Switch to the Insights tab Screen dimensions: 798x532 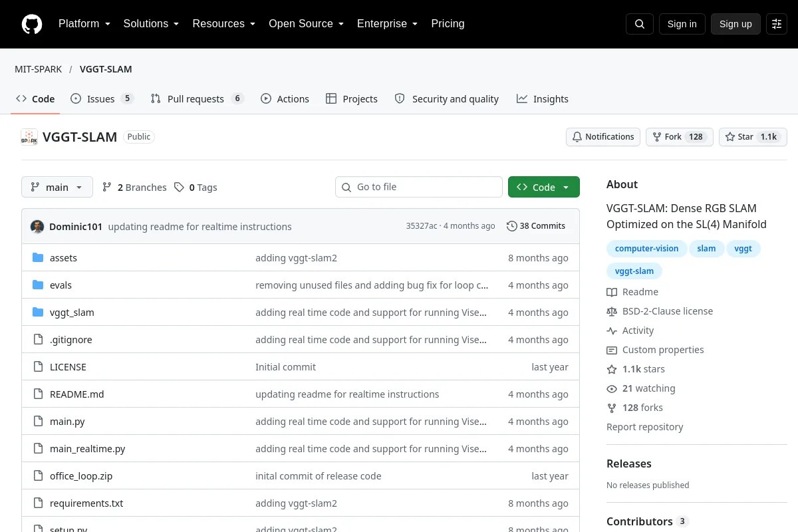(543, 99)
